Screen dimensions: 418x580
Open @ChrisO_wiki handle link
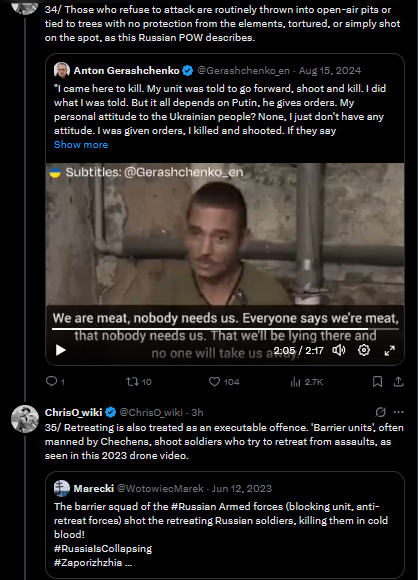tap(151, 412)
